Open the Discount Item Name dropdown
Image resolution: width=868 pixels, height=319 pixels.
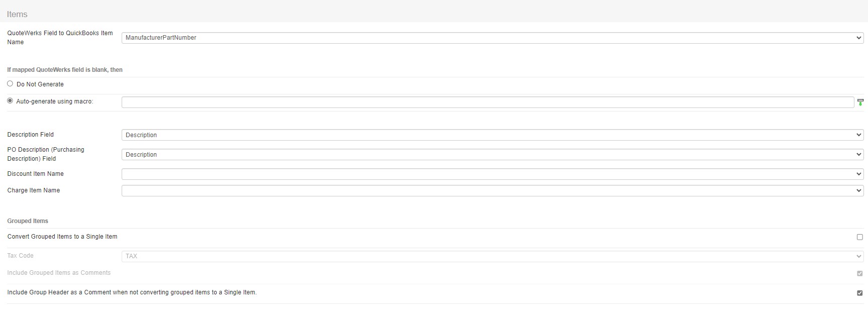492,174
